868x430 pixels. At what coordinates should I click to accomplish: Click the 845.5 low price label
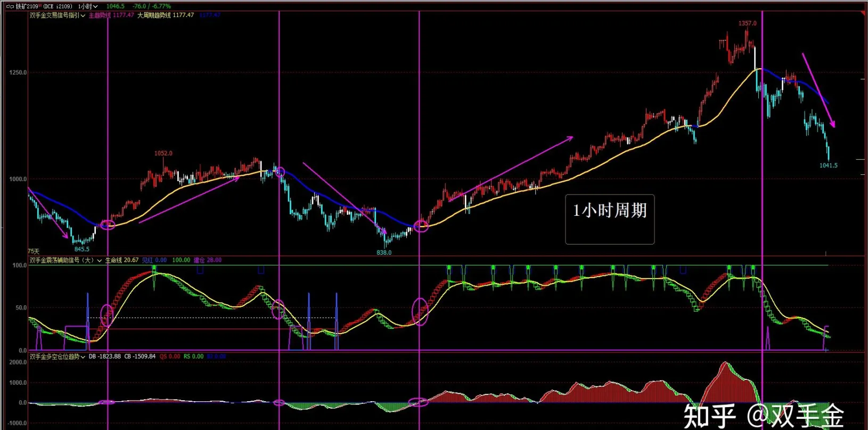(x=82, y=249)
